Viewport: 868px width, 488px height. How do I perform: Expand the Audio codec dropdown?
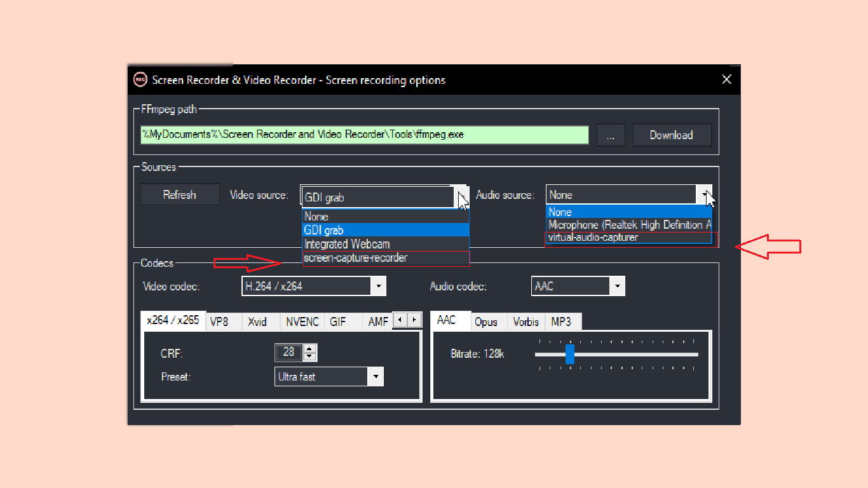pyautogui.click(x=618, y=287)
